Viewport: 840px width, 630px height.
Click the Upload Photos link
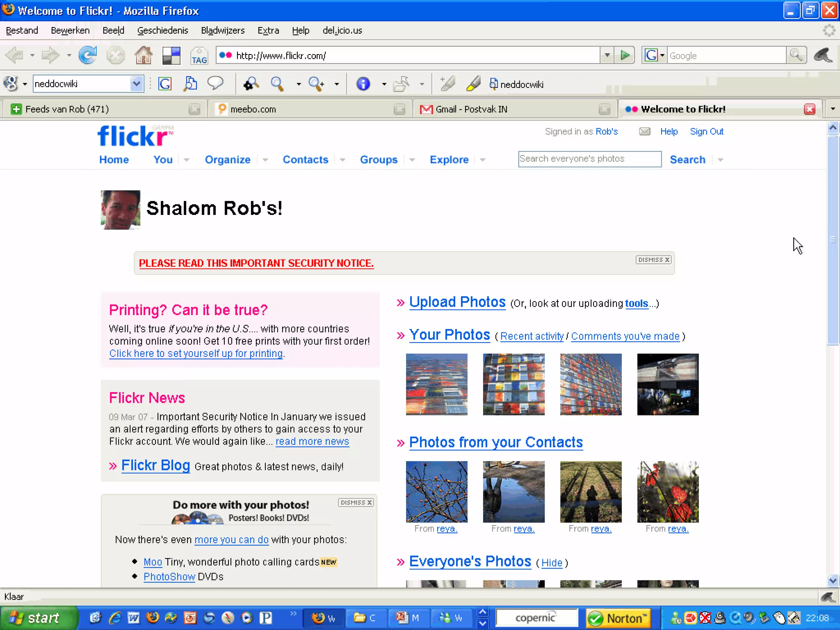pos(457,302)
